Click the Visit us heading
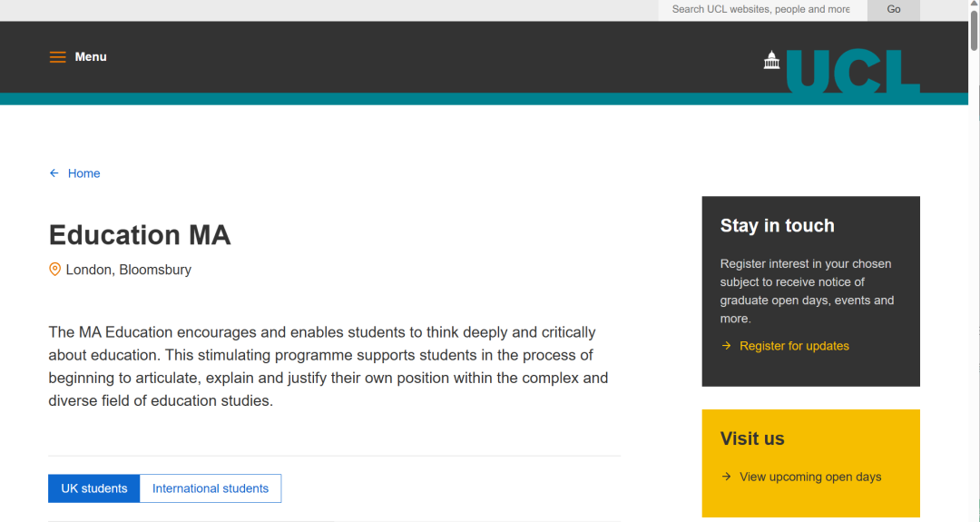The height and width of the screenshot is (522, 980). pyautogui.click(x=752, y=438)
